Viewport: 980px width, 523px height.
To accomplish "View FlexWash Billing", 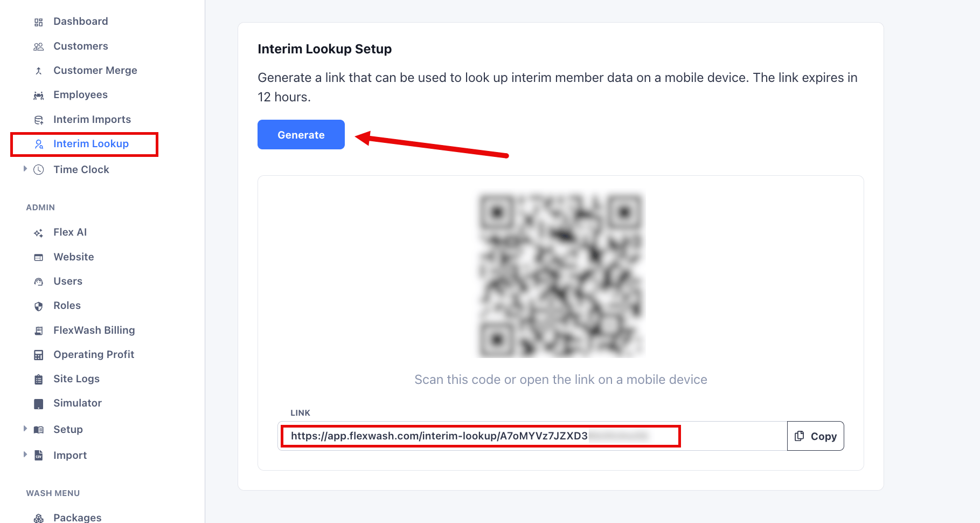I will (x=94, y=331).
